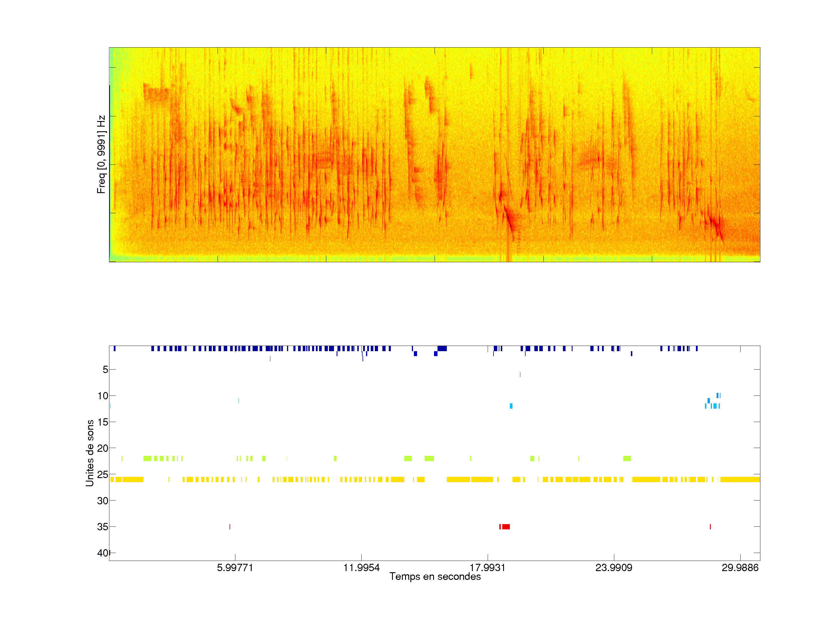Click the wide red block at unit 35

(x=506, y=527)
